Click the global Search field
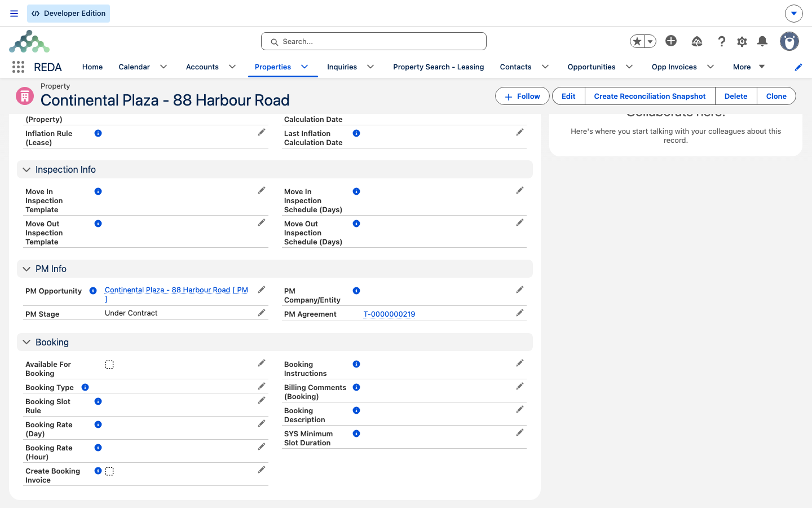Image resolution: width=812 pixels, height=508 pixels. pos(374,41)
